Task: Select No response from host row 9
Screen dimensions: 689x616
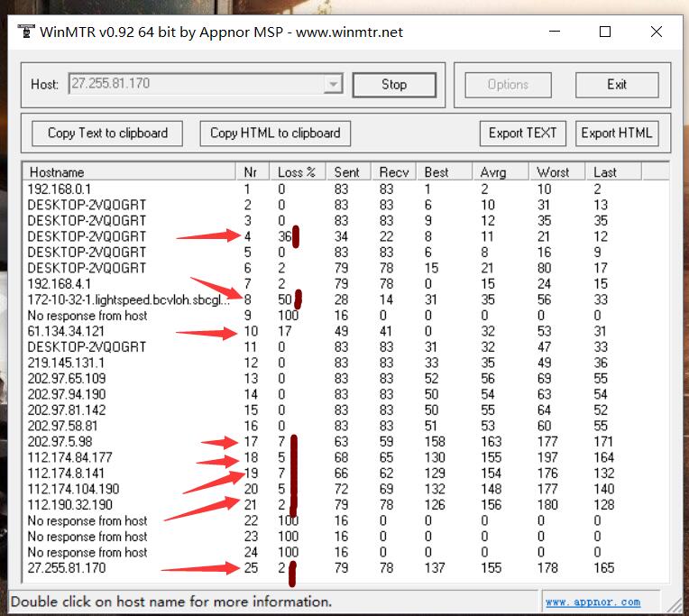Action: (345, 316)
